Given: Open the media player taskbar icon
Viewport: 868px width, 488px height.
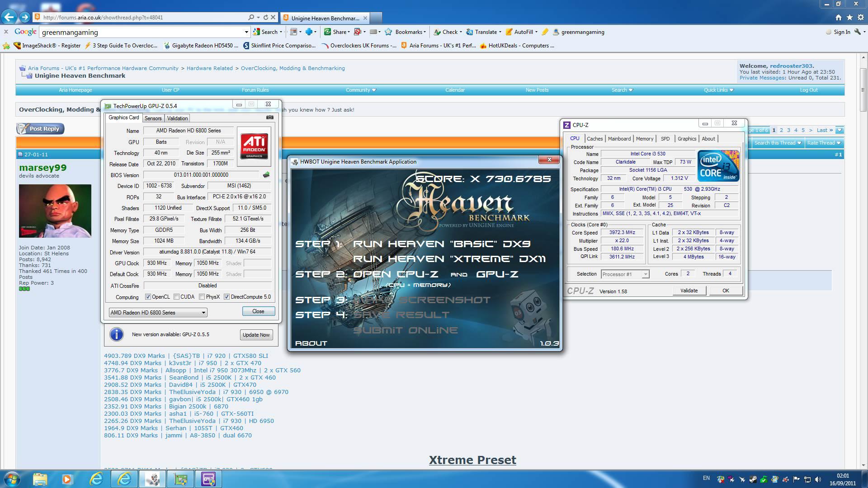Looking at the screenshot, I should tap(67, 479).
